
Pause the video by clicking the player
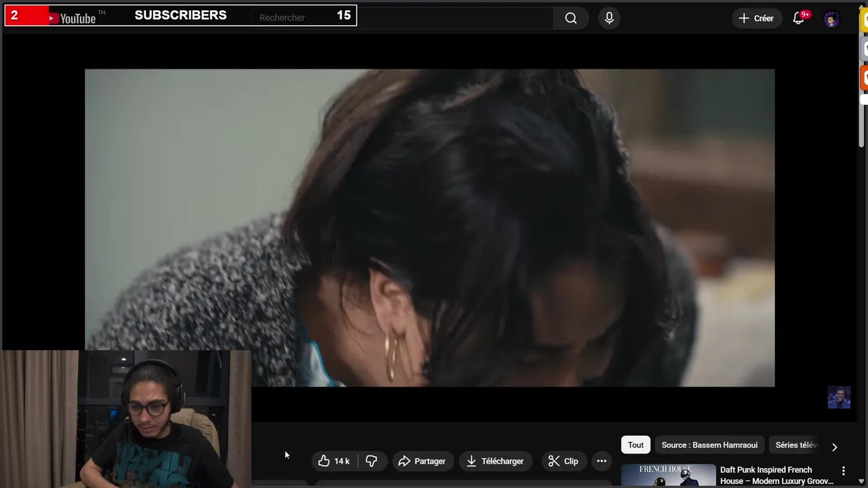(429, 228)
